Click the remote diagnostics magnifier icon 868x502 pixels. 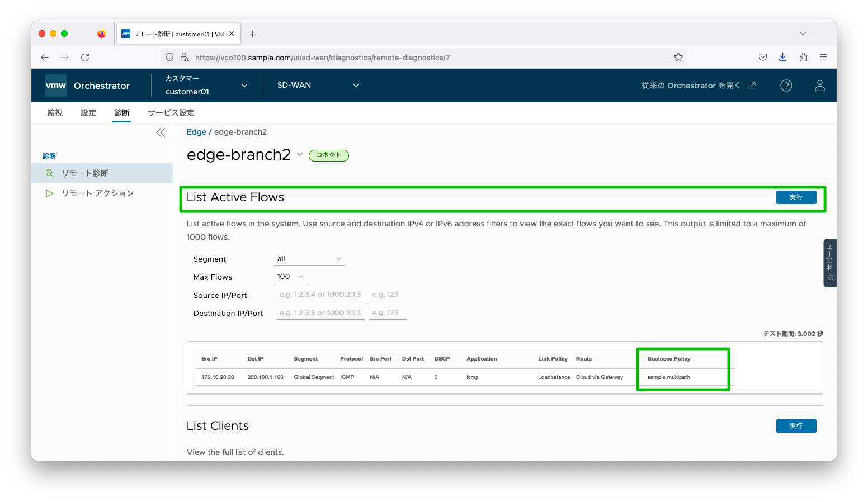point(50,173)
